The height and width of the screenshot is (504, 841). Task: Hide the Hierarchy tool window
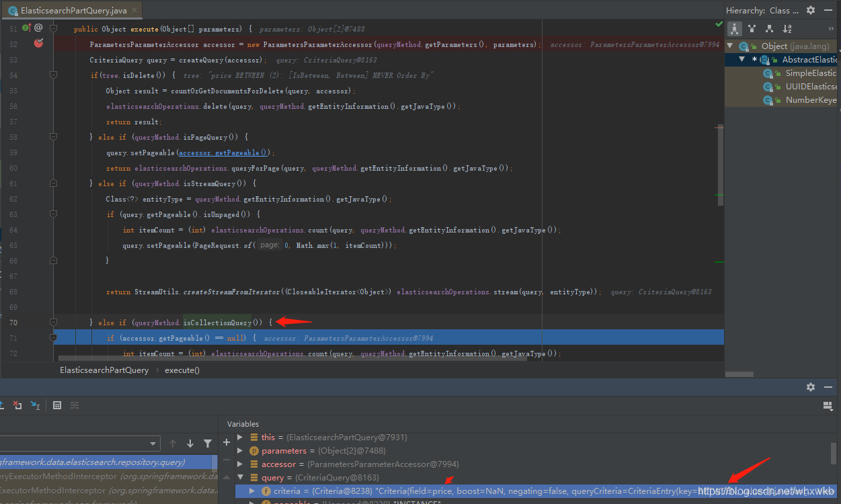828,10
